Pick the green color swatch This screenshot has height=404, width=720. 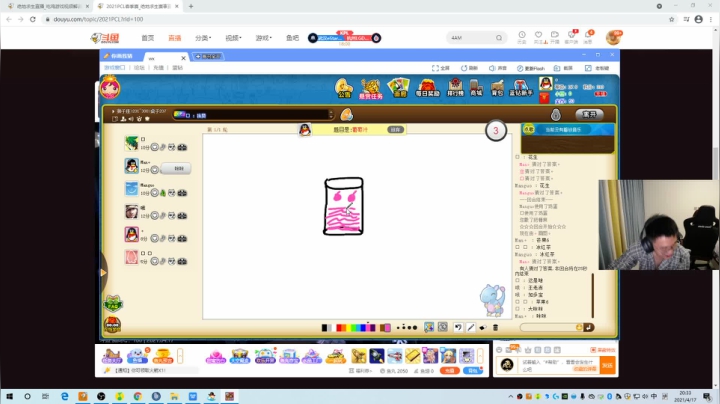(x=355, y=327)
